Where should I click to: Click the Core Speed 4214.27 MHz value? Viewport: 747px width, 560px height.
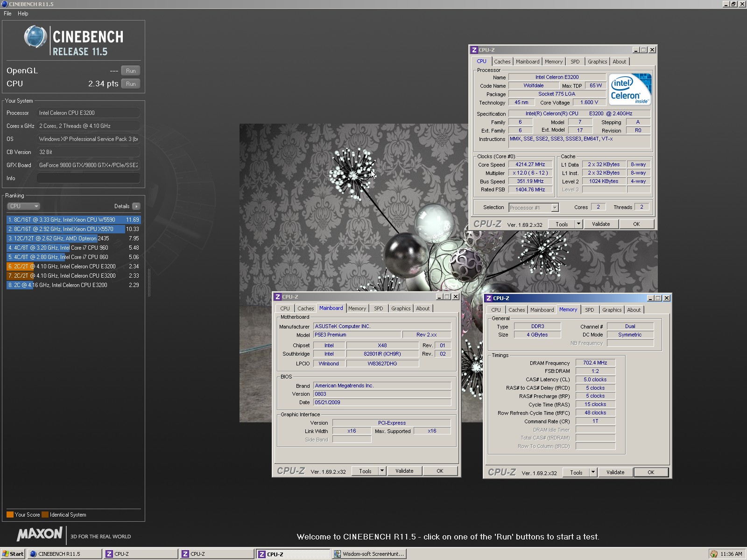(x=530, y=165)
